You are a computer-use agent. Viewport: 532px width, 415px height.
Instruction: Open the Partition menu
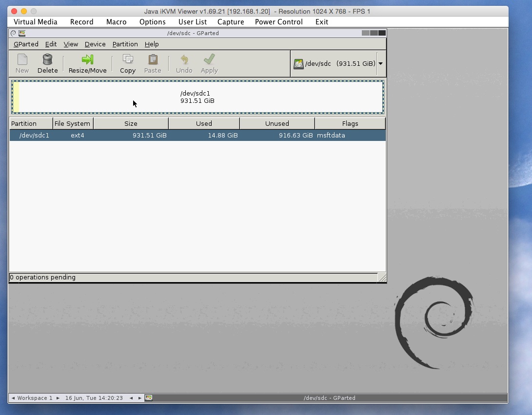[125, 44]
